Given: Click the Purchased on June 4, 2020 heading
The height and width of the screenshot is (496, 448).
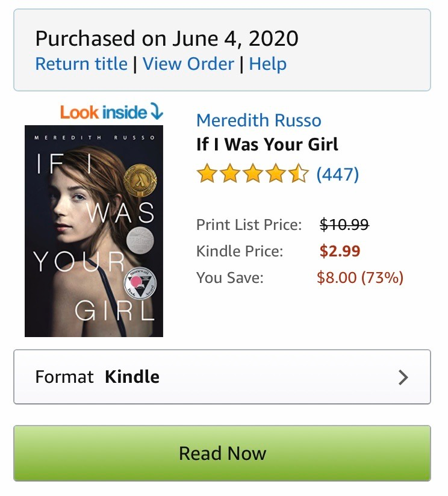Looking at the screenshot, I should click(x=167, y=39).
